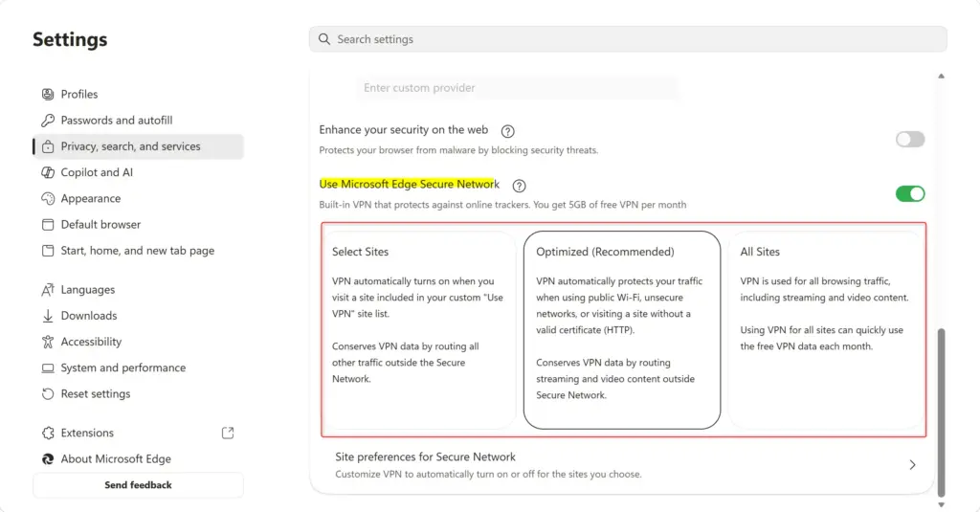Click the Reset settings circular arrow icon
The image size is (980, 512).
pyautogui.click(x=48, y=394)
